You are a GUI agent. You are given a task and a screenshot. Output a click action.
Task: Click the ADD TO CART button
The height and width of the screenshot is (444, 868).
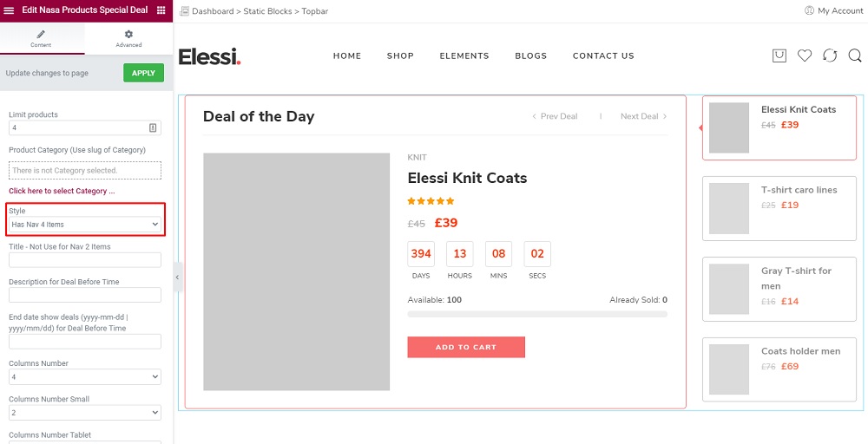click(466, 347)
